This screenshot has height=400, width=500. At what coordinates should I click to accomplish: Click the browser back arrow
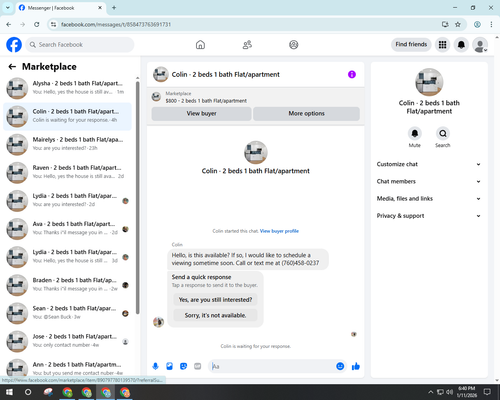click(x=9, y=24)
